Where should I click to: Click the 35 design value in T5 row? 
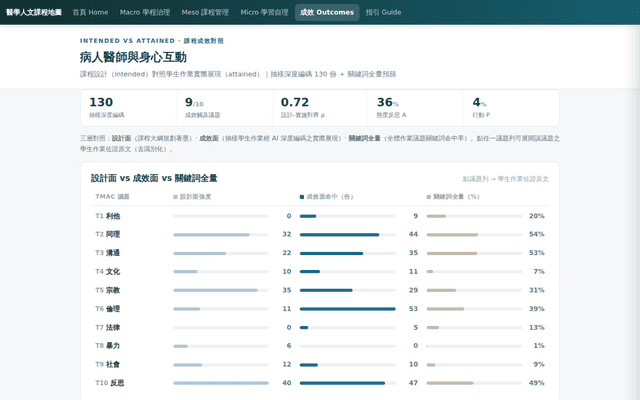287,290
